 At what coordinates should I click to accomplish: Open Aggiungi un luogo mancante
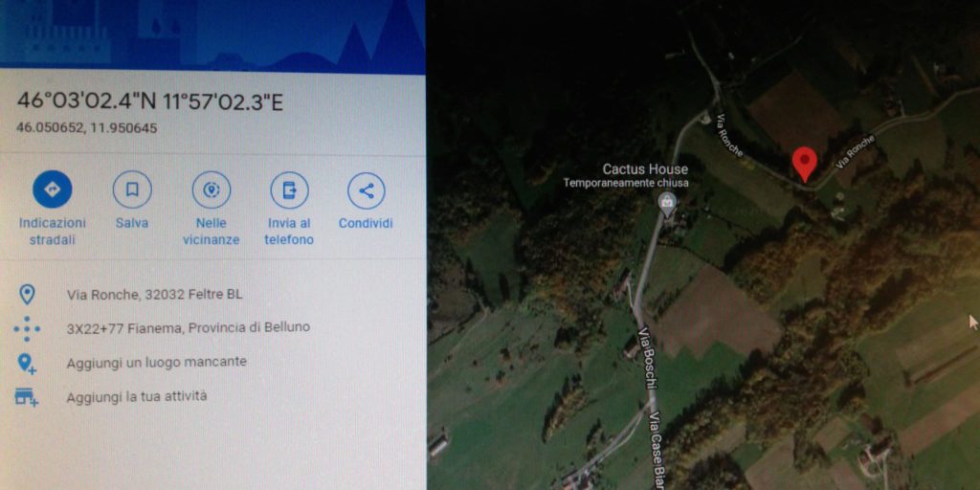(x=156, y=362)
